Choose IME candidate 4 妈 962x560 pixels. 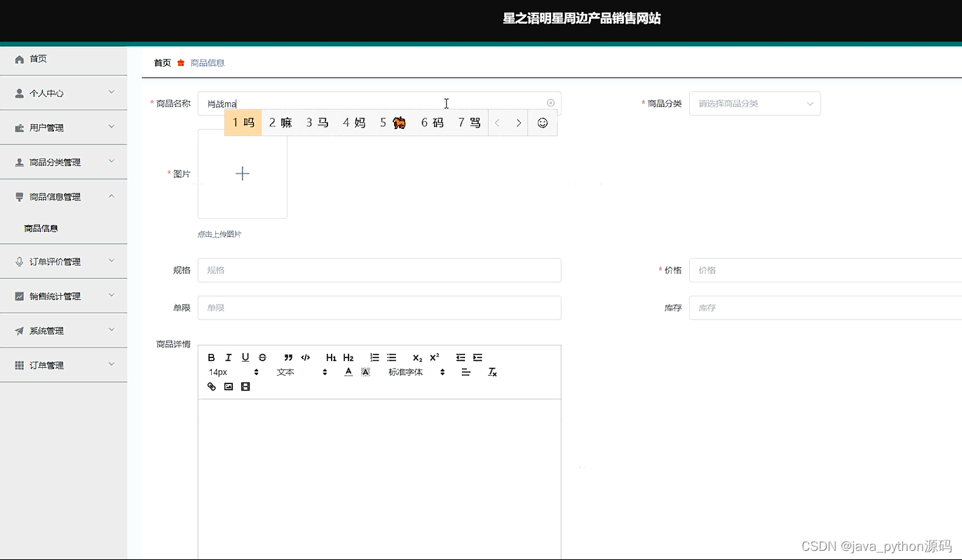tap(354, 123)
